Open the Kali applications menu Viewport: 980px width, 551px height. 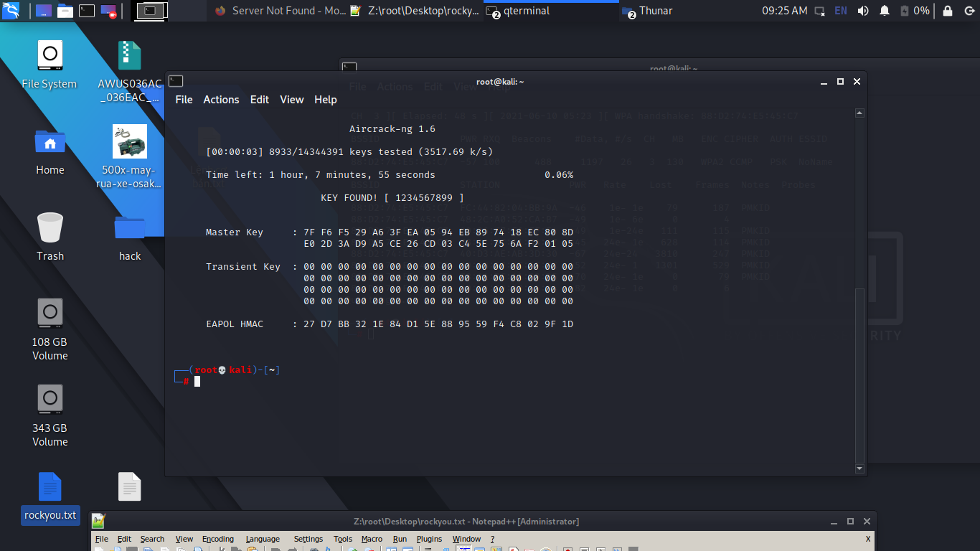tap(11, 11)
